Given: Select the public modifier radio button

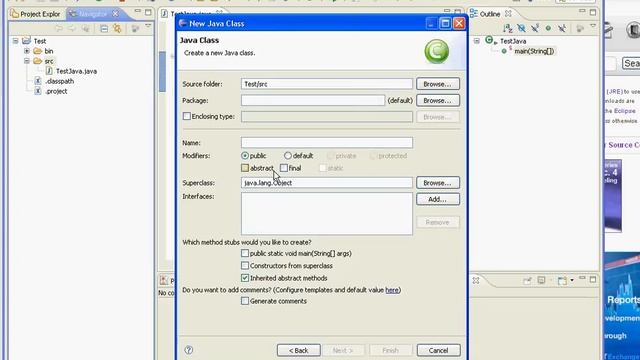Looking at the screenshot, I should [x=245, y=156].
